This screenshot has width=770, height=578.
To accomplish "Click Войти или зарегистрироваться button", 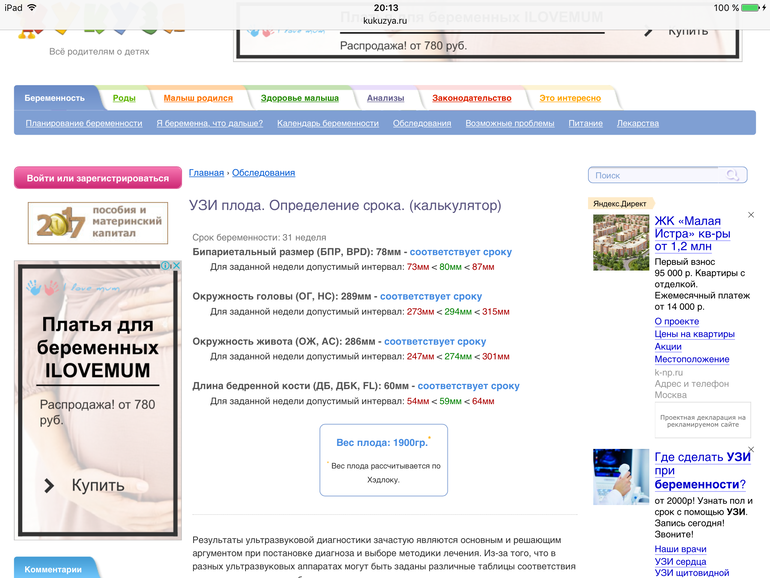I will pos(98,178).
